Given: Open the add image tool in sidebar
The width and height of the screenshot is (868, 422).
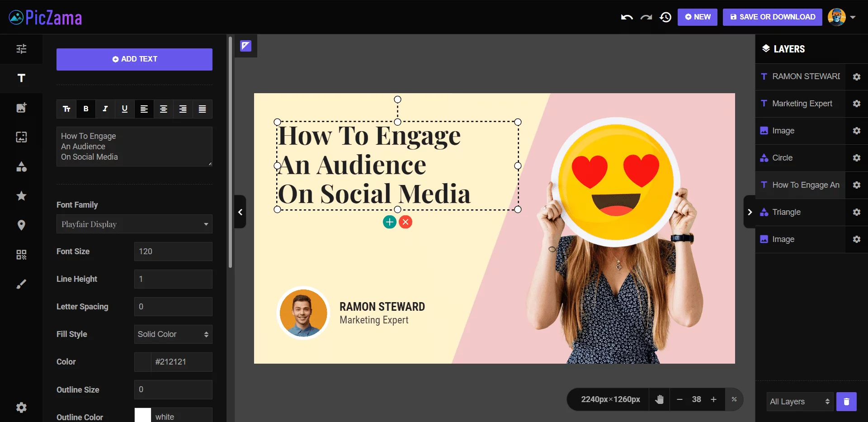Looking at the screenshot, I should click(21, 108).
